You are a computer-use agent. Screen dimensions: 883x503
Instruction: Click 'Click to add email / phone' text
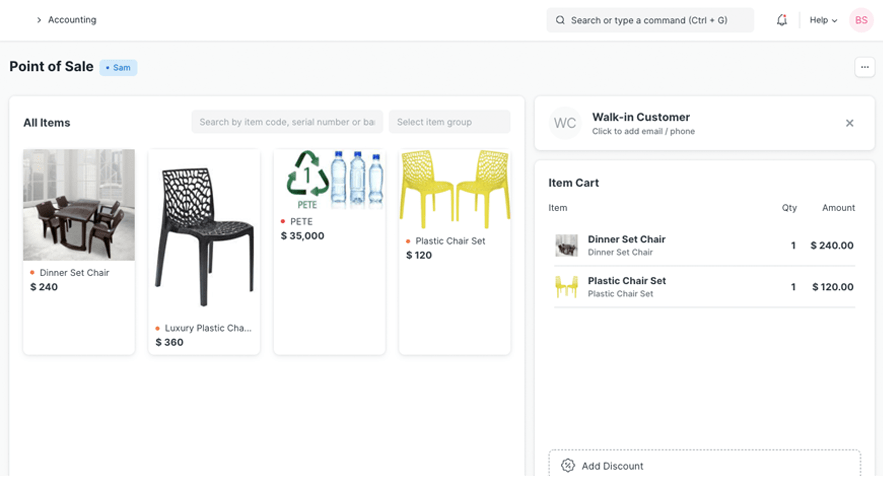pos(643,131)
